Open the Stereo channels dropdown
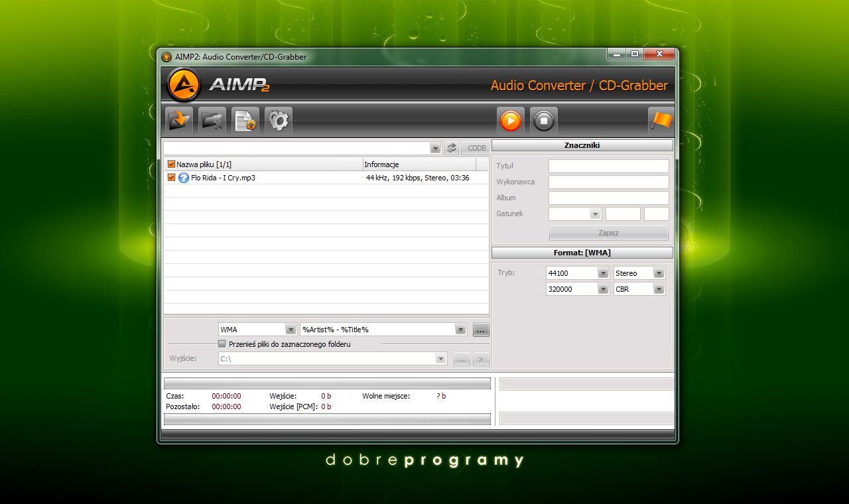 [659, 273]
